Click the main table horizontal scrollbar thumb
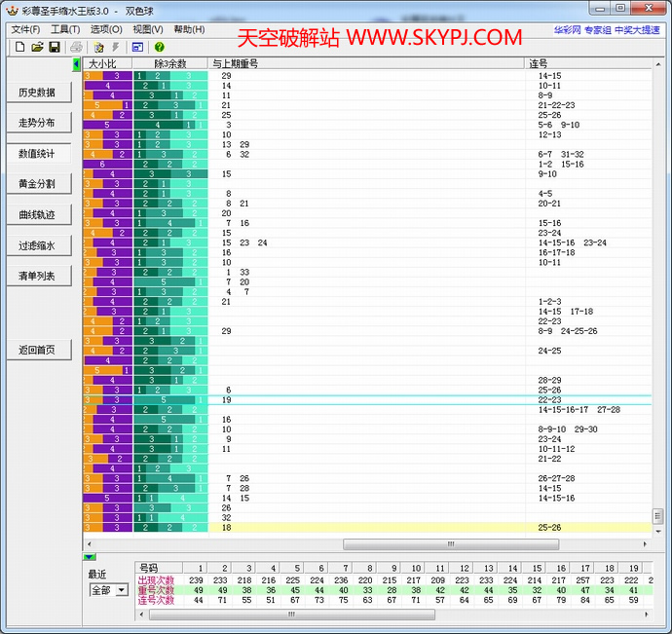This screenshot has width=672, height=634. 450,544
